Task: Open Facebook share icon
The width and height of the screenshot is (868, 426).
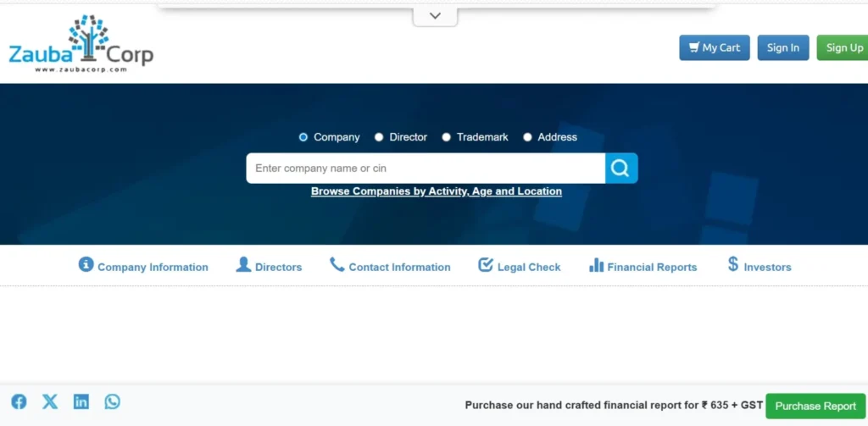Action: click(x=19, y=401)
